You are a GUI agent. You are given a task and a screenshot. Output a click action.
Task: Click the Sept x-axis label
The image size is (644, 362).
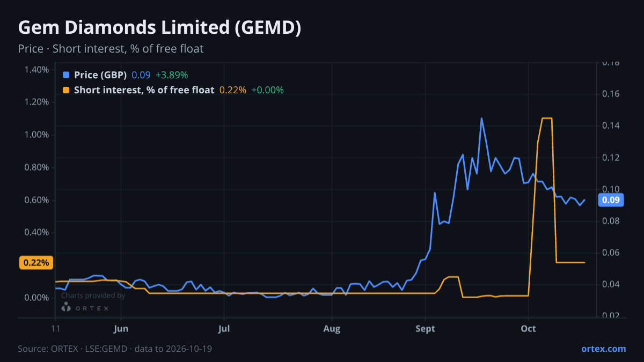click(x=425, y=329)
